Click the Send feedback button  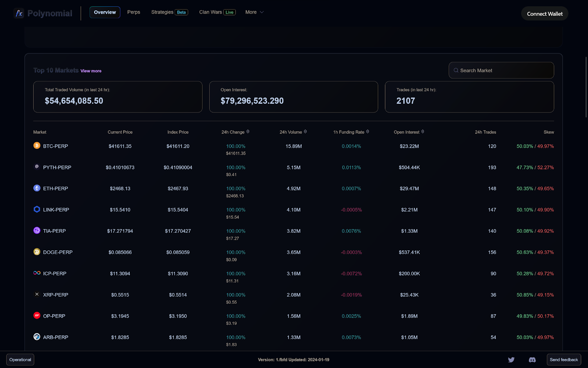click(x=564, y=360)
